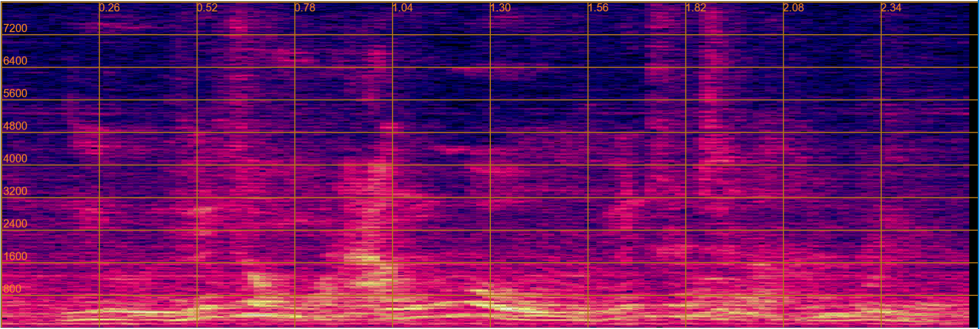The width and height of the screenshot is (980, 329).
Task: Click the 4000 frequency label
Action: (x=15, y=158)
